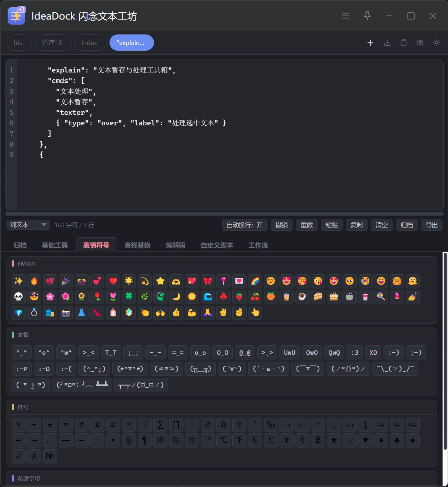Insert the summation ∑ symbol
This screenshot has width=448, height=487.
[x=161, y=424]
